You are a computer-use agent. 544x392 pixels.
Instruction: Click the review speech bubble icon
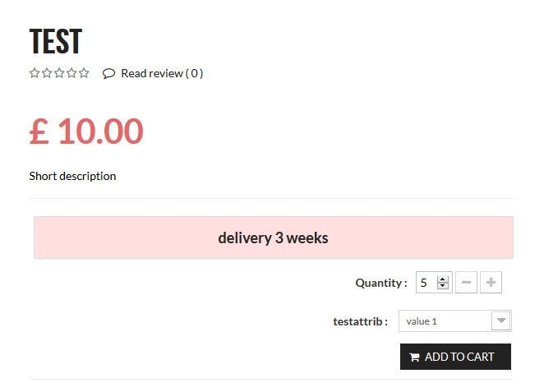click(x=108, y=73)
